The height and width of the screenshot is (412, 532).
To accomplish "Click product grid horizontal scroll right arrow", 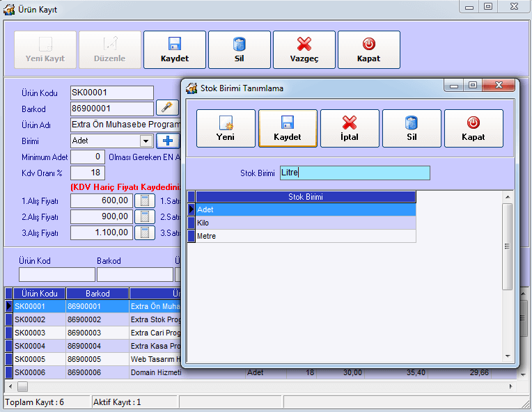I will tap(510, 386).
